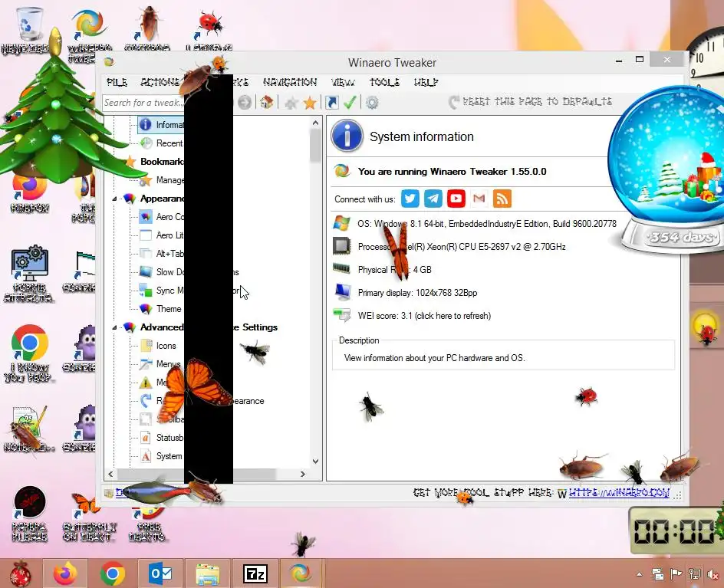The height and width of the screenshot is (588, 724).
Task: Select the Forkie computer-gear desktop shortcut
Action: (29, 273)
